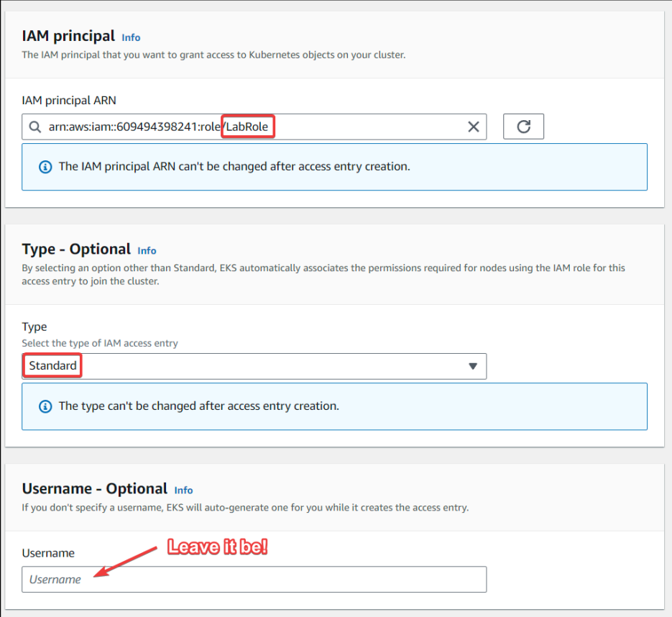
Task: Click the Username input field
Action: point(254,580)
